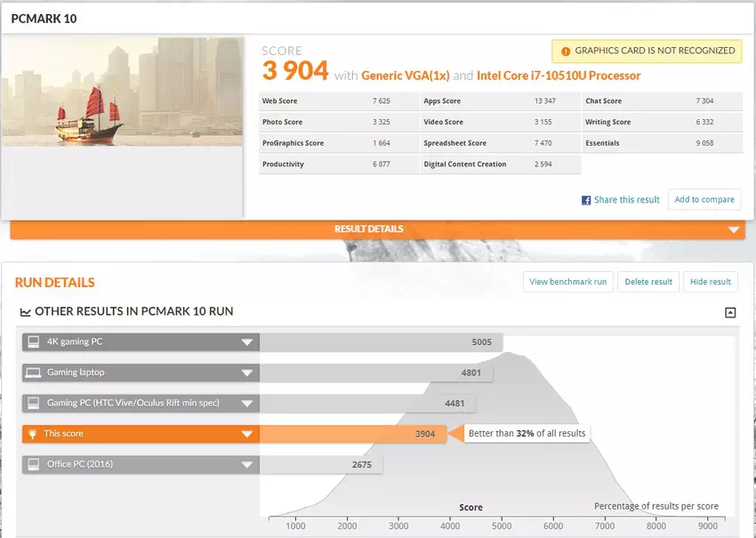
Task: Click the junk boat benchmark thumbnail image
Action: 122,92
